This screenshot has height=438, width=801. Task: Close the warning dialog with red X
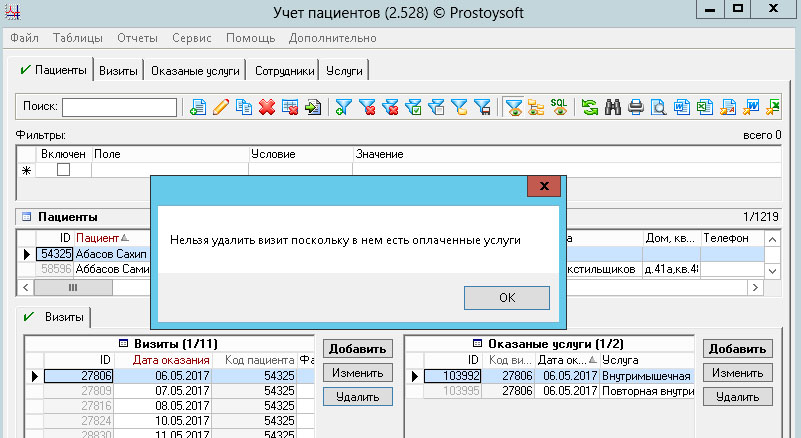(x=543, y=187)
